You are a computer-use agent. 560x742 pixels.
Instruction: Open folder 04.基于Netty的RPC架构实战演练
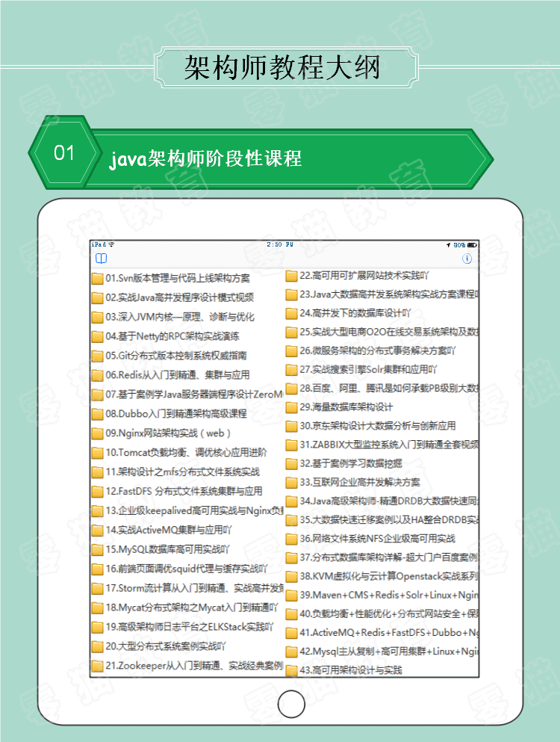(166, 336)
